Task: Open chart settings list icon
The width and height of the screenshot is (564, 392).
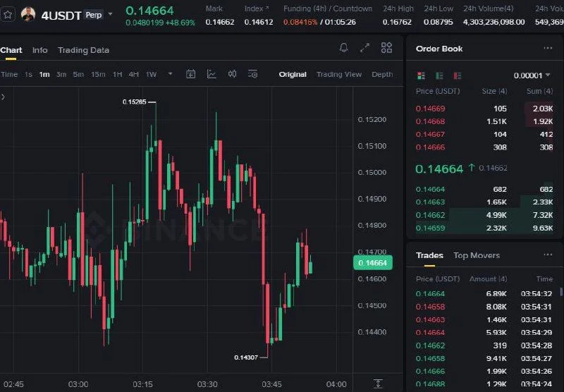Action: pos(253,74)
